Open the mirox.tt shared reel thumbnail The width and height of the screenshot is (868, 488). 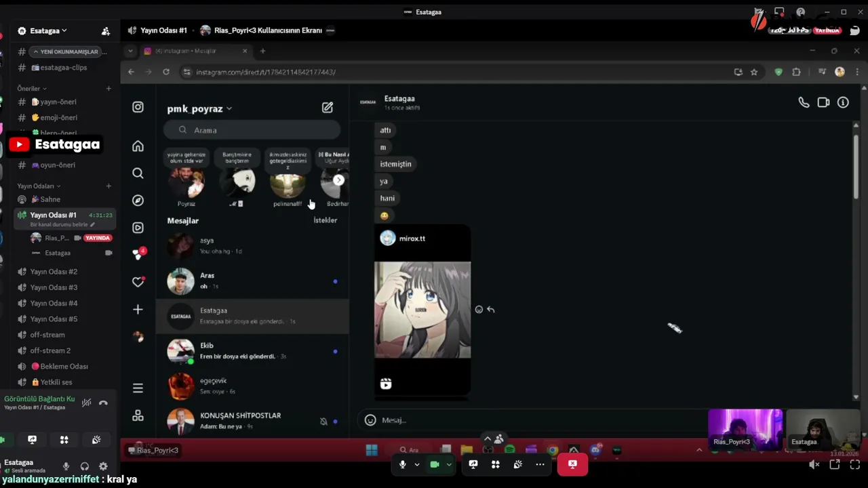(422, 310)
